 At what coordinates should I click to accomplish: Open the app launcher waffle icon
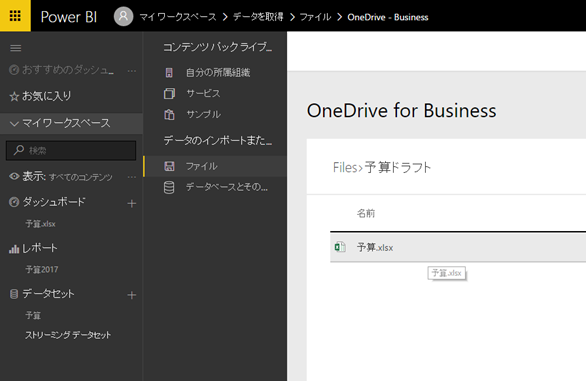click(15, 16)
